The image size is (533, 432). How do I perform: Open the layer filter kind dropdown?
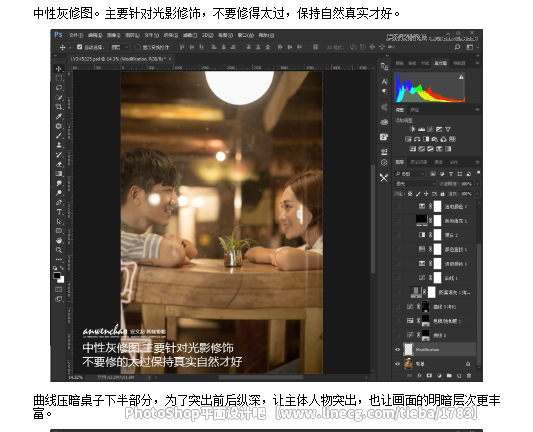[410, 174]
